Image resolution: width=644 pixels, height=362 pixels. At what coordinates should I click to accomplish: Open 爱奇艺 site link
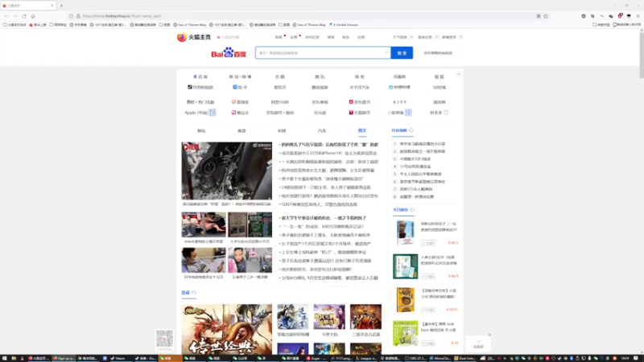pos(279,88)
